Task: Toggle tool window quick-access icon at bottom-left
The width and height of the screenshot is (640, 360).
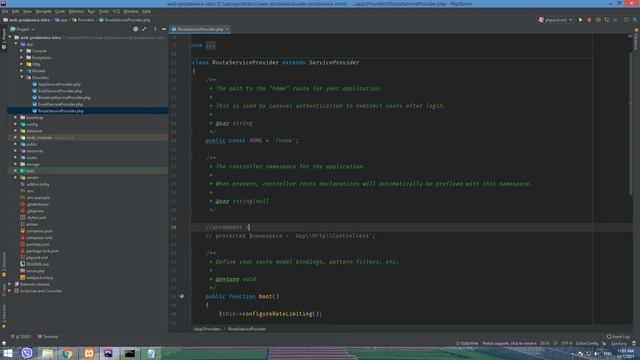Action: point(4,343)
